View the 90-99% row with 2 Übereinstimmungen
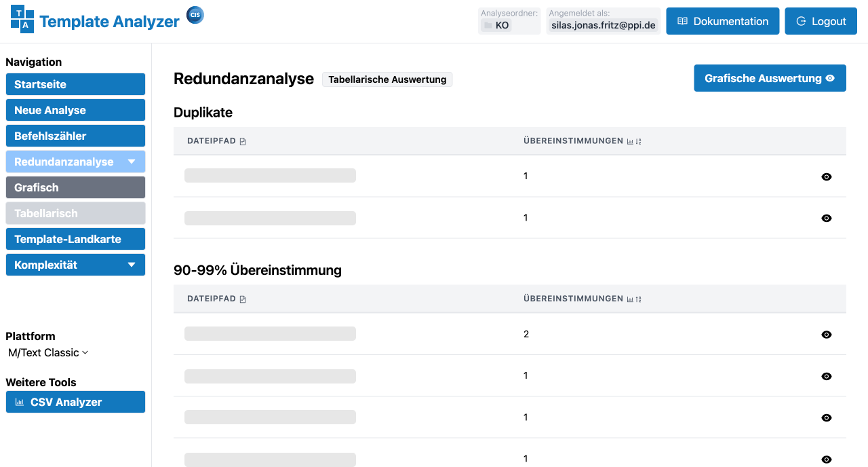 pos(826,335)
